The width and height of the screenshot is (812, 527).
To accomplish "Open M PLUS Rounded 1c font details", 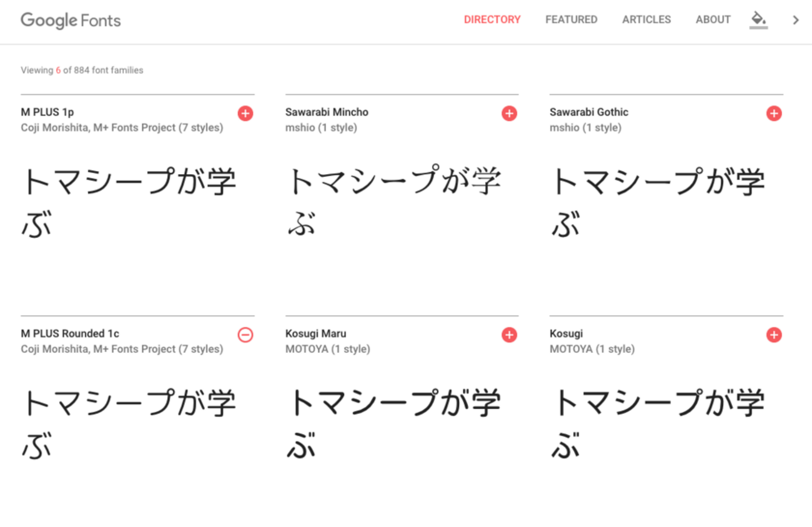I will tap(70, 333).
